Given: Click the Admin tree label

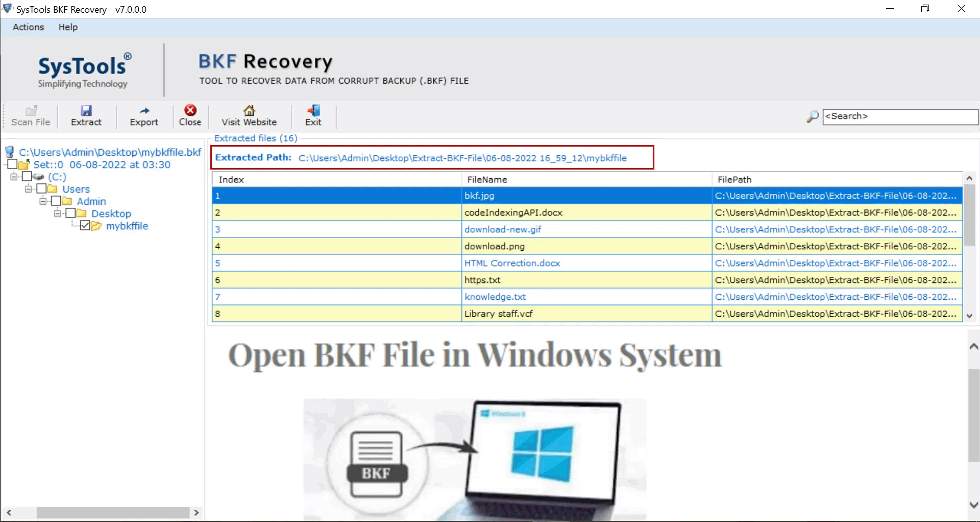Looking at the screenshot, I should [x=91, y=201].
